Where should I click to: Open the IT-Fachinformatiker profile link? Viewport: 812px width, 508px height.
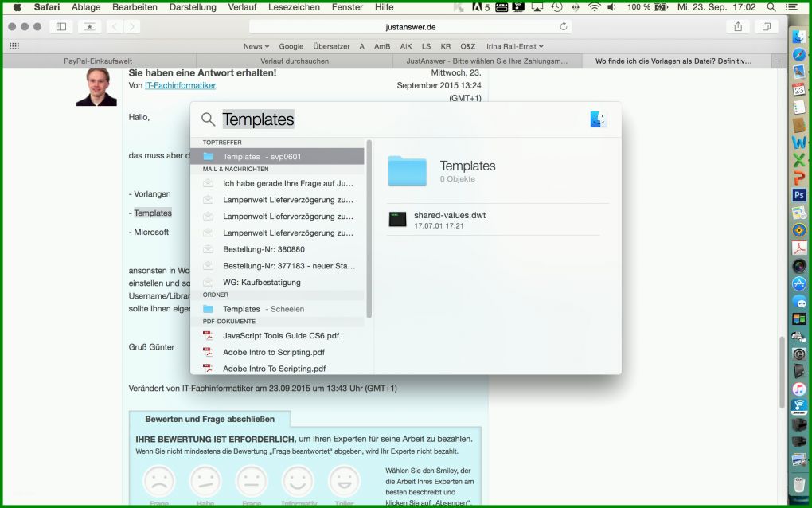(x=180, y=85)
